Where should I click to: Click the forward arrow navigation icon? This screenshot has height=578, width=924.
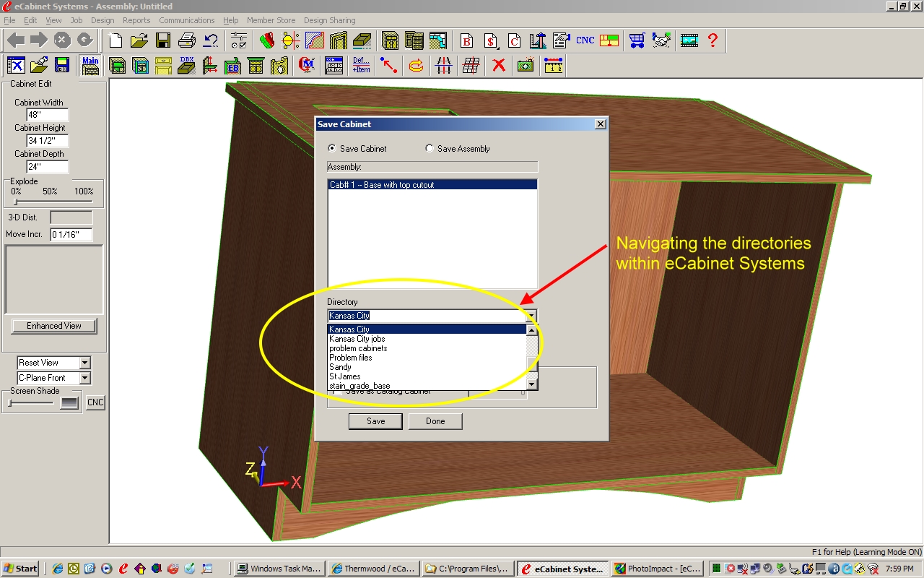click(x=39, y=40)
